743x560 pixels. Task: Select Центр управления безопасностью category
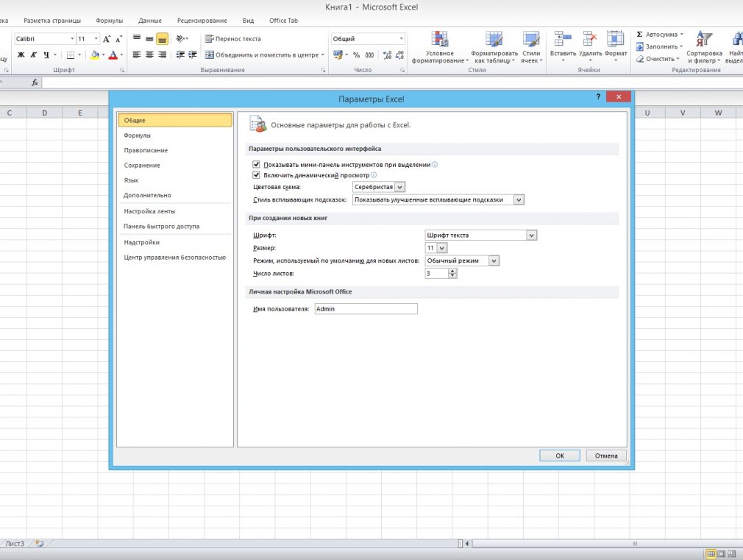tap(175, 257)
